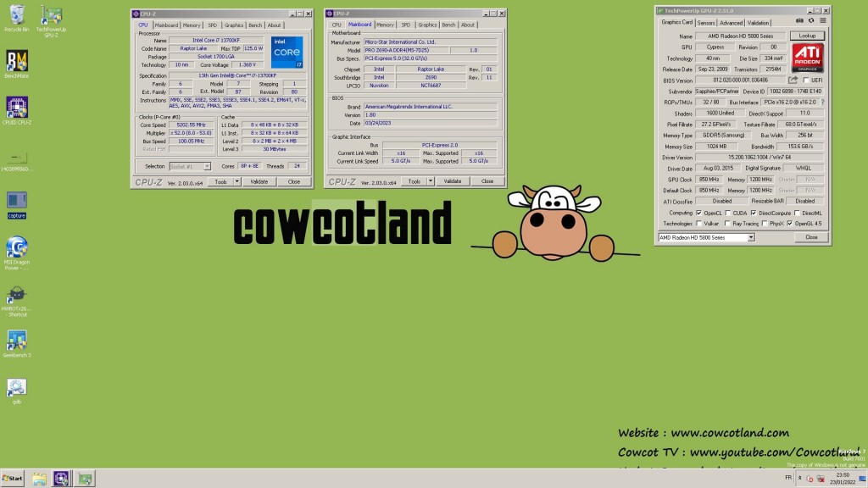Open the Recycle Bin desktop icon
Screen dimensions: 868x488
pos(17,19)
